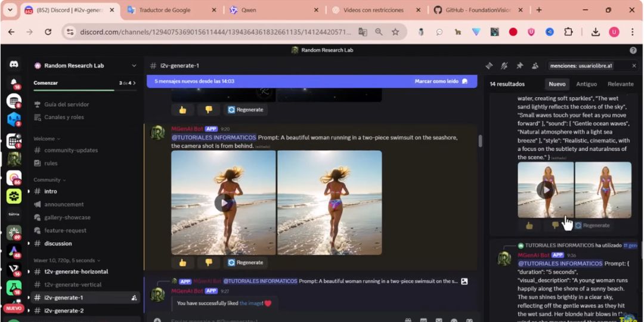This screenshot has height=322, width=644.
Task: Collapse Waver 1.0, 720p, 5 seconds category
Action: (67, 261)
